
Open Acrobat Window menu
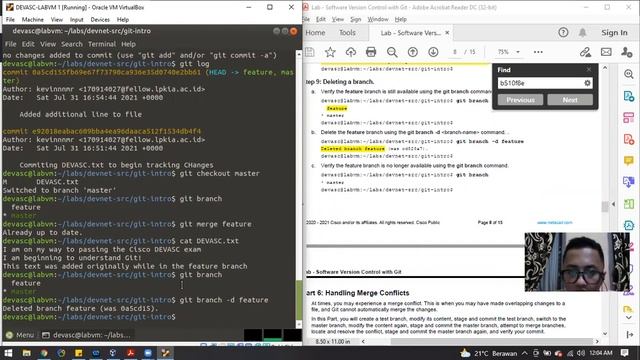tap(378, 19)
